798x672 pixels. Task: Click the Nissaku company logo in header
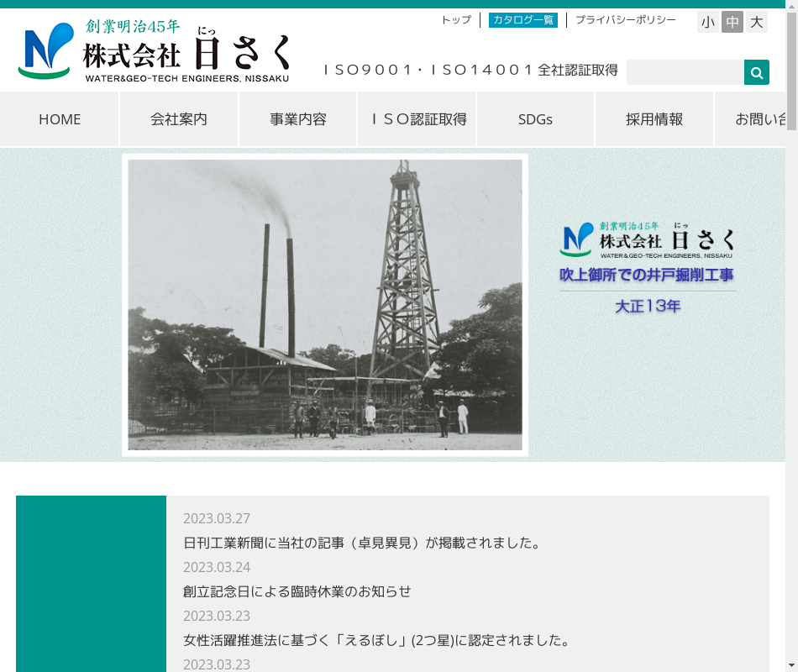point(155,50)
